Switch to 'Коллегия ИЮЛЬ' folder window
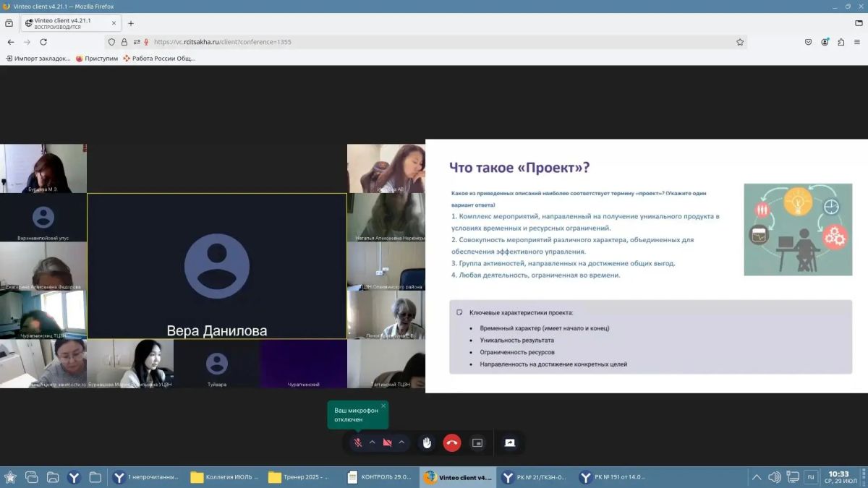Image resolution: width=868 pixels, height=488 pixels. point(224,477)
